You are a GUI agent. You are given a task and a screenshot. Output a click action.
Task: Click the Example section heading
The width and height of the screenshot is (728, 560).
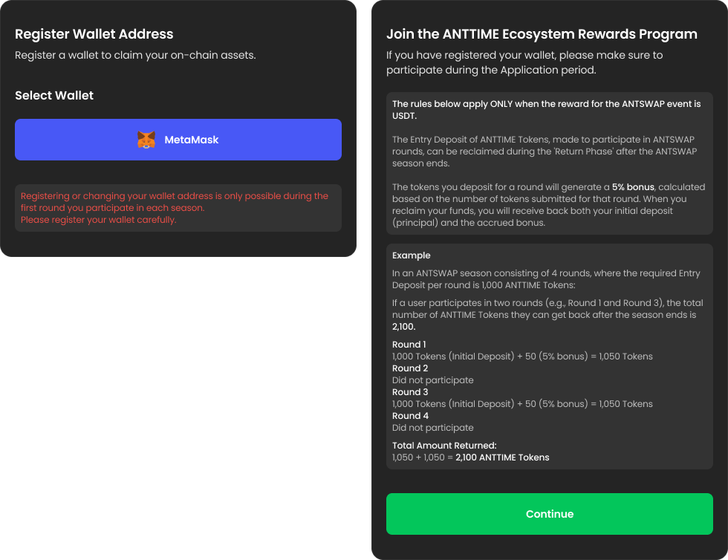(412, 255)
